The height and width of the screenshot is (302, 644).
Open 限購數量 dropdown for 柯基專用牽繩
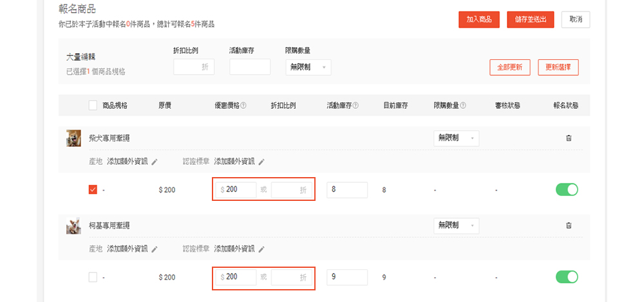457,225
